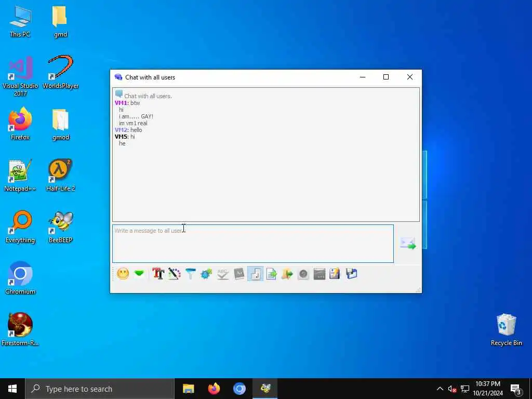Click the VM5 username in chat
The width and height of the screenshot is (532, 399).
pyautogui.click(x=122, y=137)
